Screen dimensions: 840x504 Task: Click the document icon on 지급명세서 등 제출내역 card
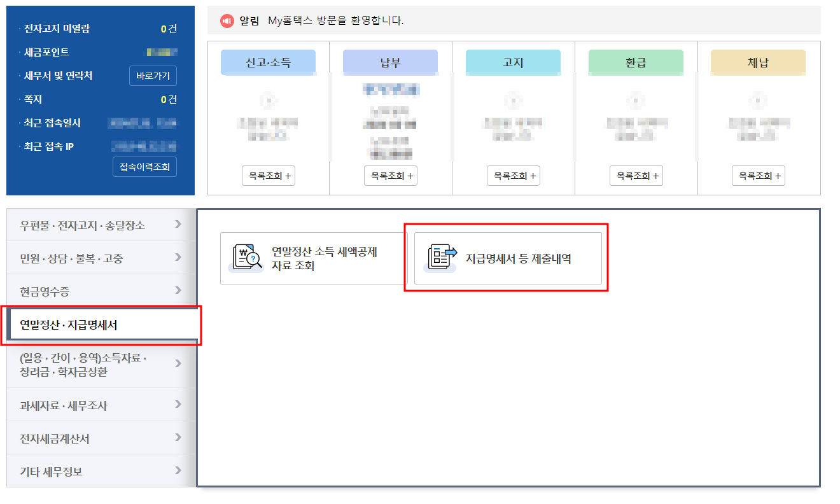[438, 258]
